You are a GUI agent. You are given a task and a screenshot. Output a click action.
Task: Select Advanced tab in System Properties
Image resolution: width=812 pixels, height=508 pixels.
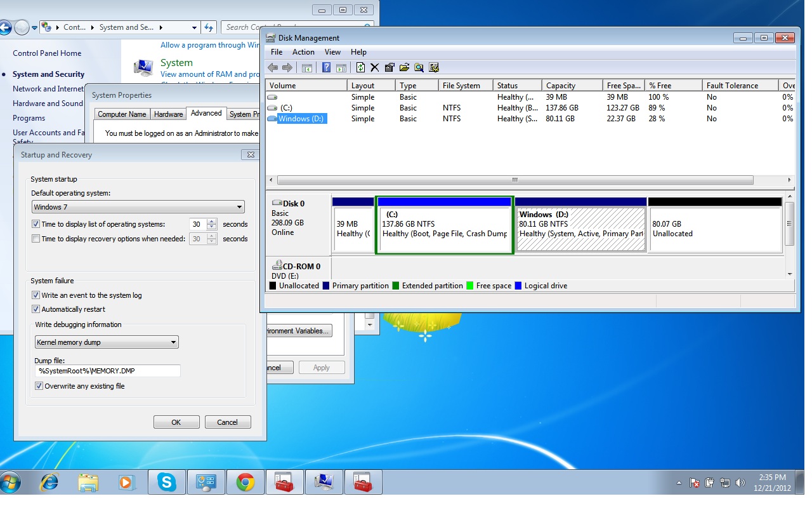(206, 113)
